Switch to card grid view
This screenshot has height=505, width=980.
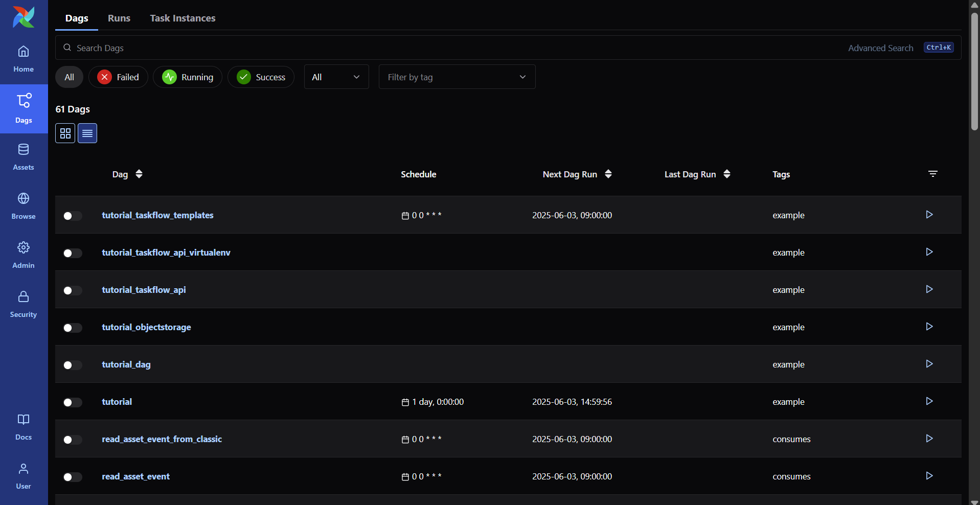click(x=65, y=133)
